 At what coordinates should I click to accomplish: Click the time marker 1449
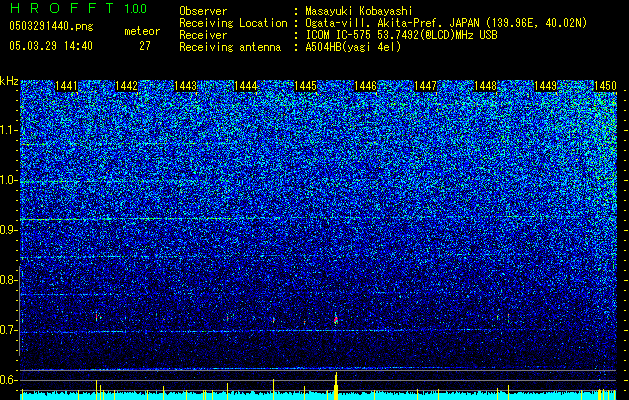point(545,86)
